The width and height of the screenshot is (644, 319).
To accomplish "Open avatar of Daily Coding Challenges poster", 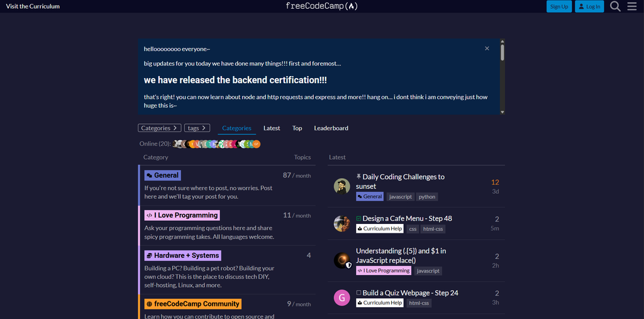I will [341, 187].
